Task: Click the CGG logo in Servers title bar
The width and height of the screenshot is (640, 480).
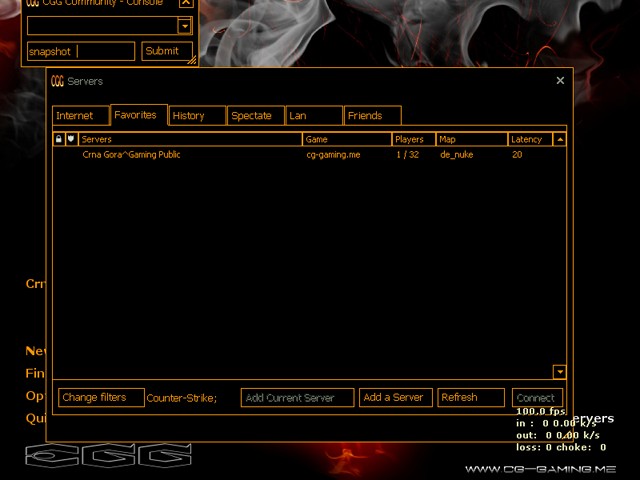Action: click(x=58, y=81)
